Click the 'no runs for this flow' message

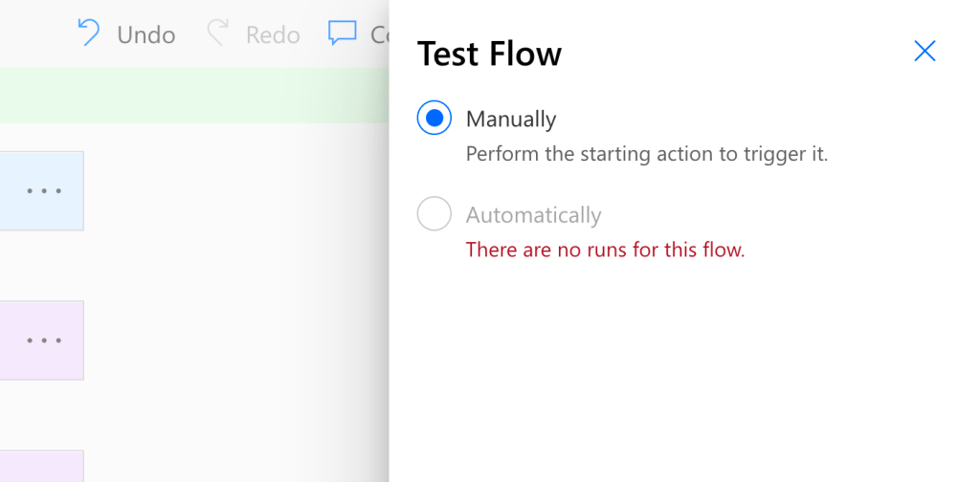(605, 251)
